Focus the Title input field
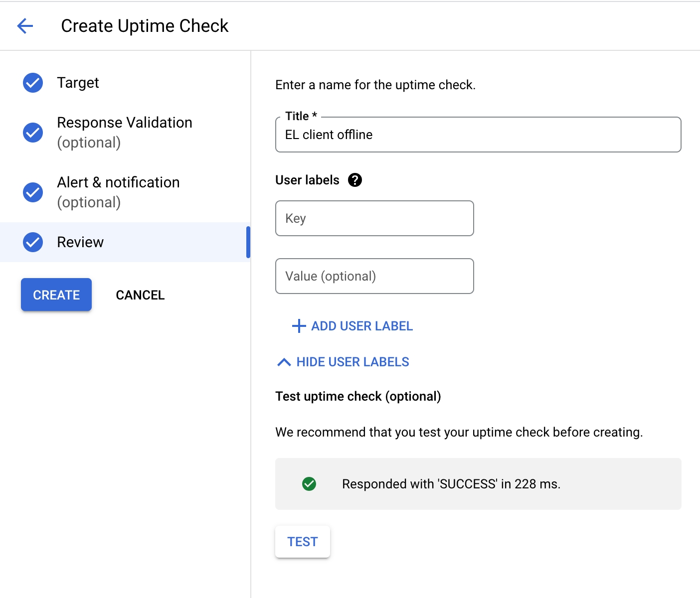Screen dimensions: 700x598 tap(478, 135)
